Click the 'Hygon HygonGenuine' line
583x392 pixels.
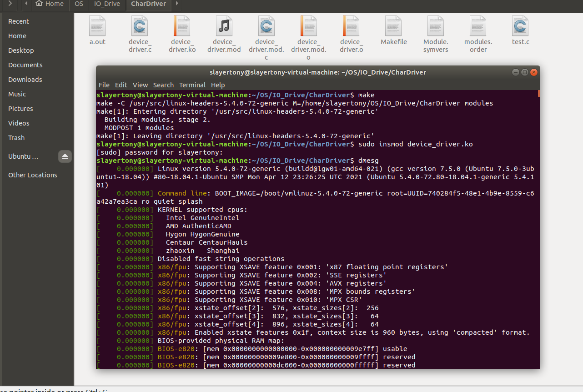(x=202, y=234)
